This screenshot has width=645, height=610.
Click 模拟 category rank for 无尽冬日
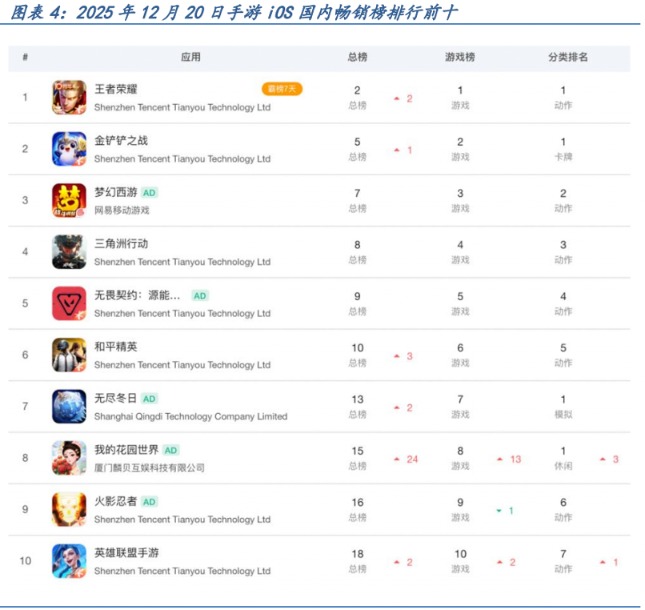point(563,415)
